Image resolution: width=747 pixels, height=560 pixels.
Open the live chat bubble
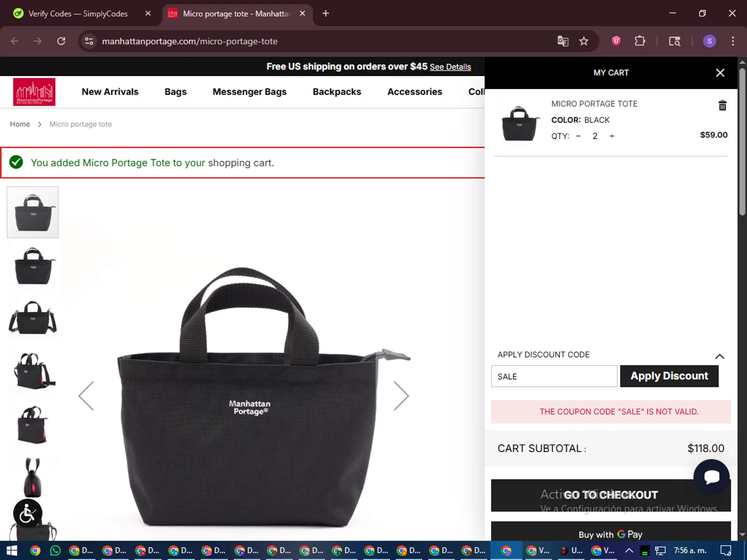(x=712, y=477)
